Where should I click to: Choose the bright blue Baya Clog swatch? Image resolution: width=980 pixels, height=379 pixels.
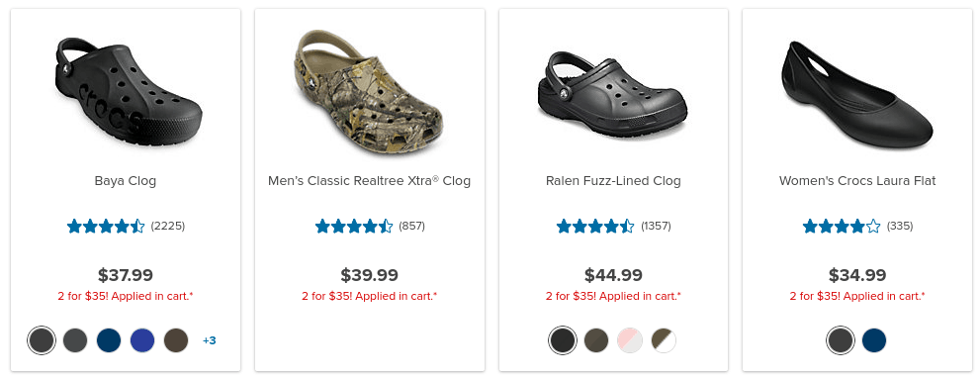click(x=142, y=340)
